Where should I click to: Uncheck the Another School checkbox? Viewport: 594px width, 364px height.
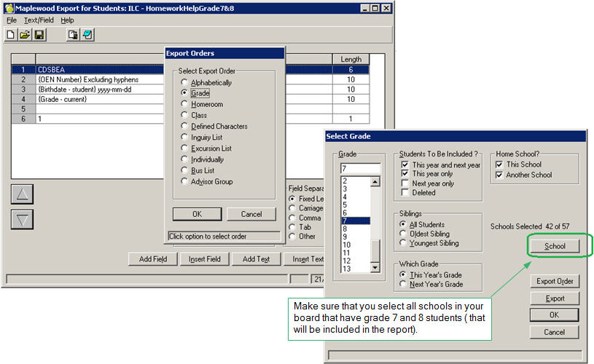(x=499, y=175)
